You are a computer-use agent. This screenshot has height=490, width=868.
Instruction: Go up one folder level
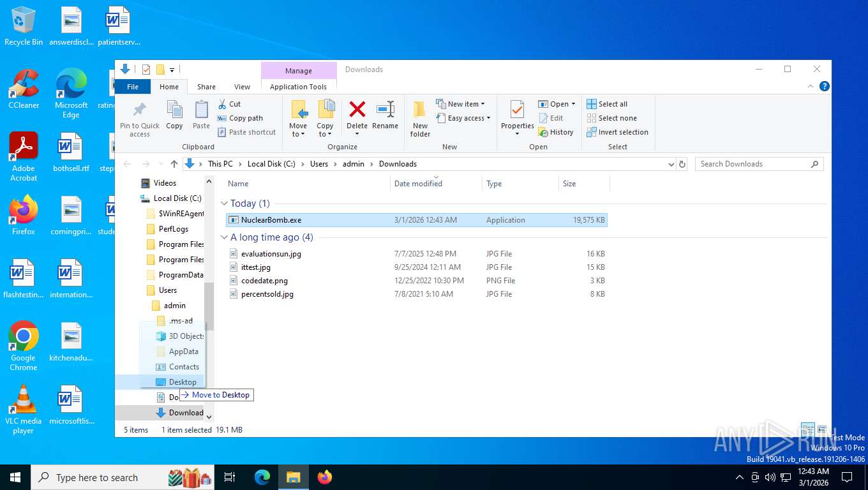click(174, 164)
